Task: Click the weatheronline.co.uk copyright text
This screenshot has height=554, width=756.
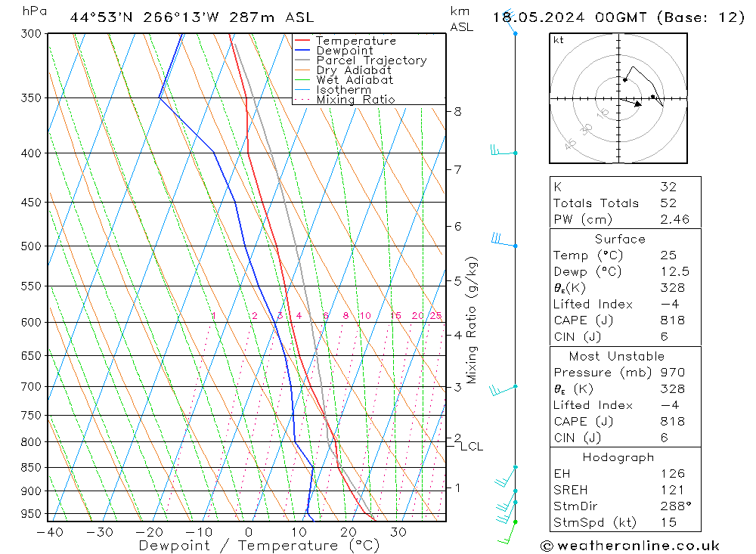Action: (631, 546)
